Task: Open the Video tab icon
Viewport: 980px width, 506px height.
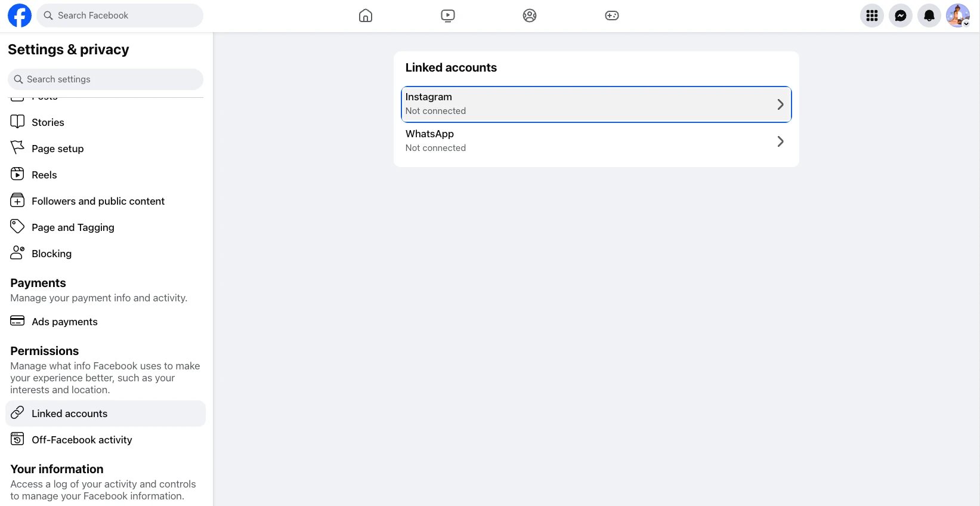Action: point(448,16)
